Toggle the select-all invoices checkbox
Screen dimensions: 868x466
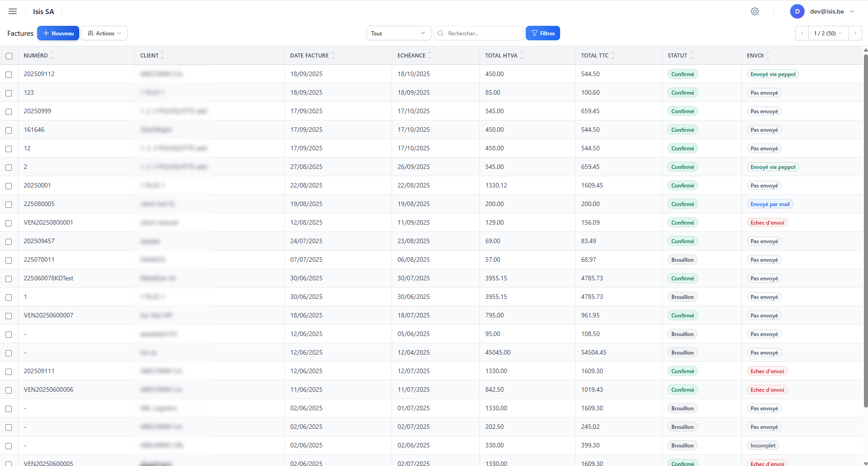click(9, 56)
